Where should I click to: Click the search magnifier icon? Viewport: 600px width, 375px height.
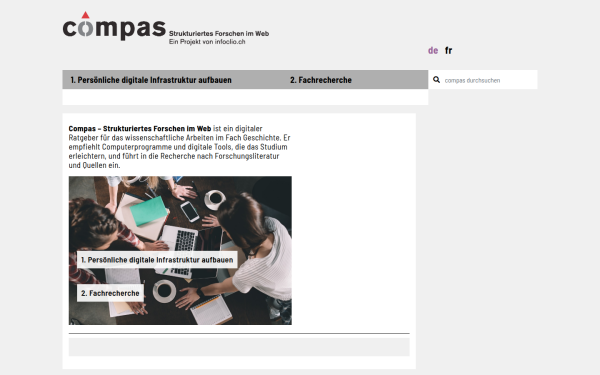tap(436, 80)
